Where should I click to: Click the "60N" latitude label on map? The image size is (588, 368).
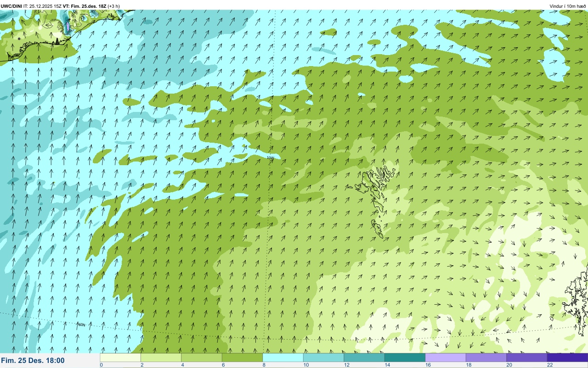82,325
